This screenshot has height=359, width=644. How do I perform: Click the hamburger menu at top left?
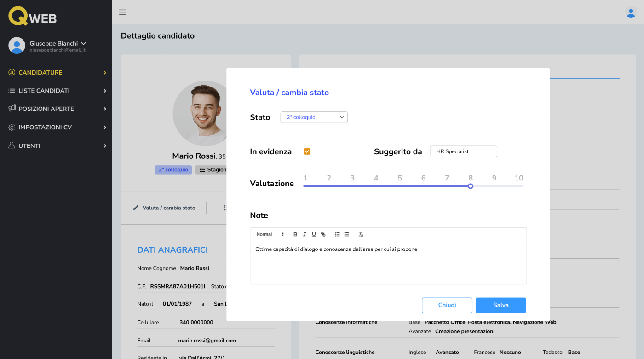coord(122,12)
